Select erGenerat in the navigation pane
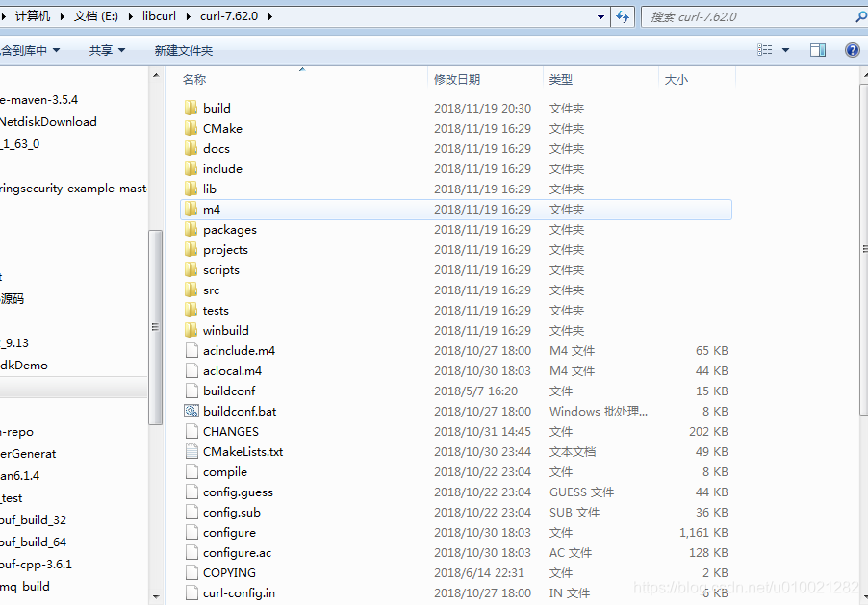868x605 pixels. coord(28,453)
